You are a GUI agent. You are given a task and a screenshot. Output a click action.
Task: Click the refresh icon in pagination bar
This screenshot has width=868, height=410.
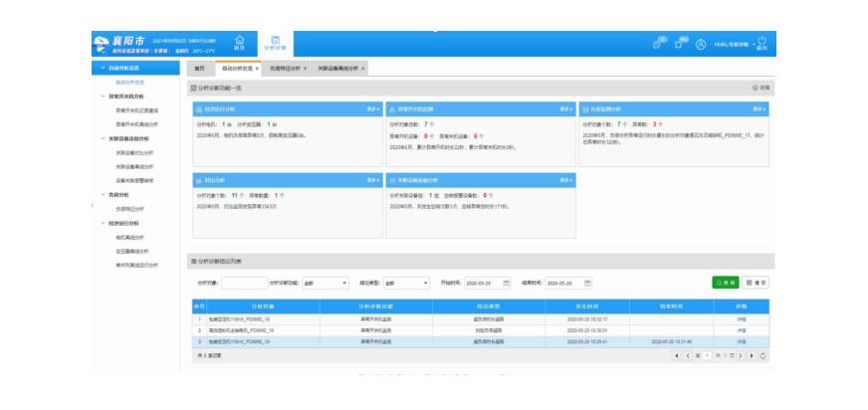pos(761,354)
